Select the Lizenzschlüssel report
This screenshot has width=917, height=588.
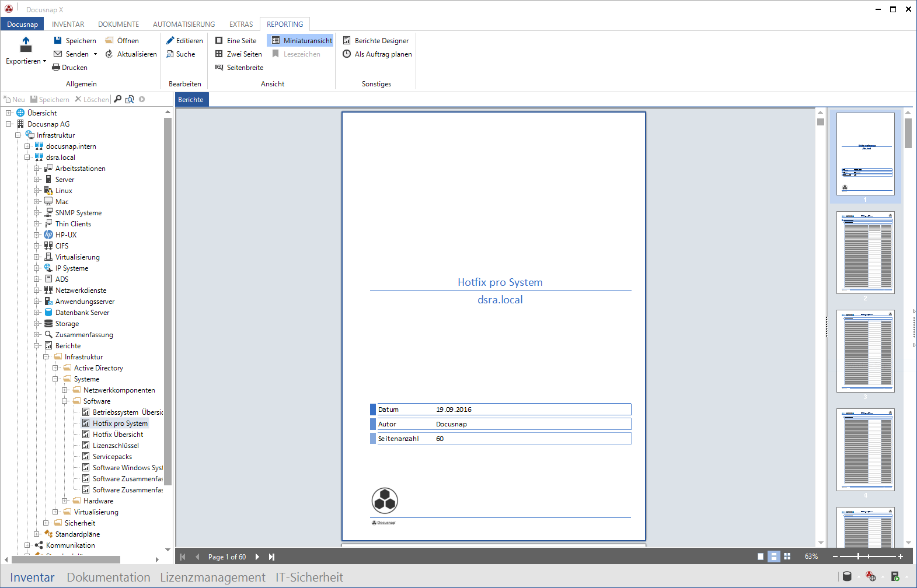(x=115, y=445)
